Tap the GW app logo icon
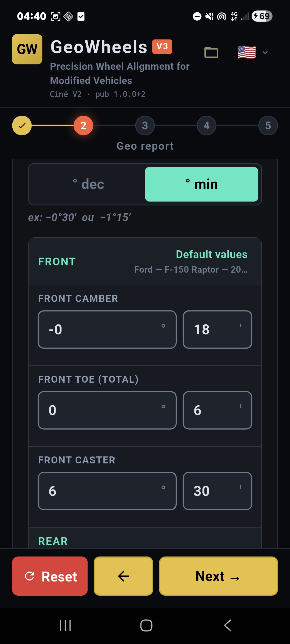Screen dimensions: 290x644 [27, 49]
